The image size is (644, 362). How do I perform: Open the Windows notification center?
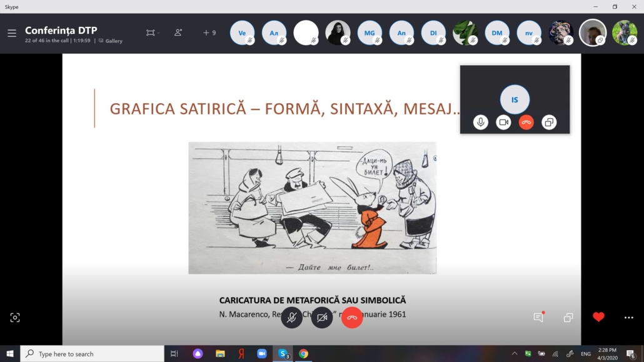(631, 353)
